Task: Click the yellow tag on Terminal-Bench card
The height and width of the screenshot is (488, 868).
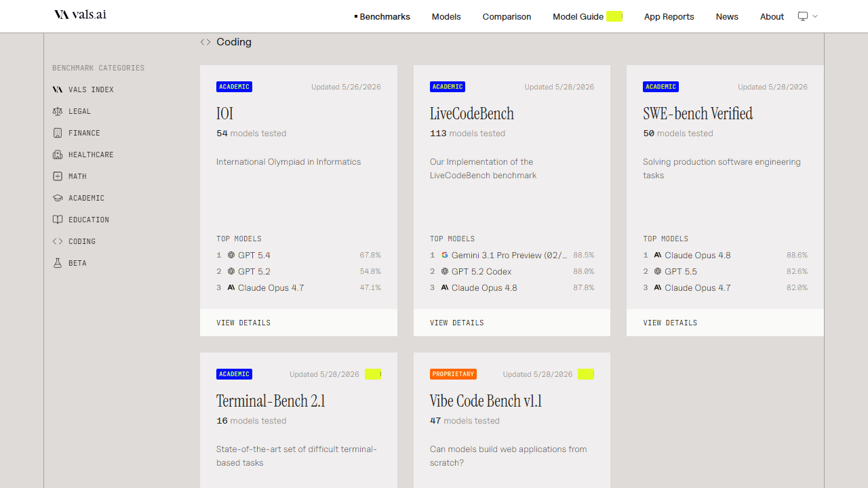Action: coord(373,374)
